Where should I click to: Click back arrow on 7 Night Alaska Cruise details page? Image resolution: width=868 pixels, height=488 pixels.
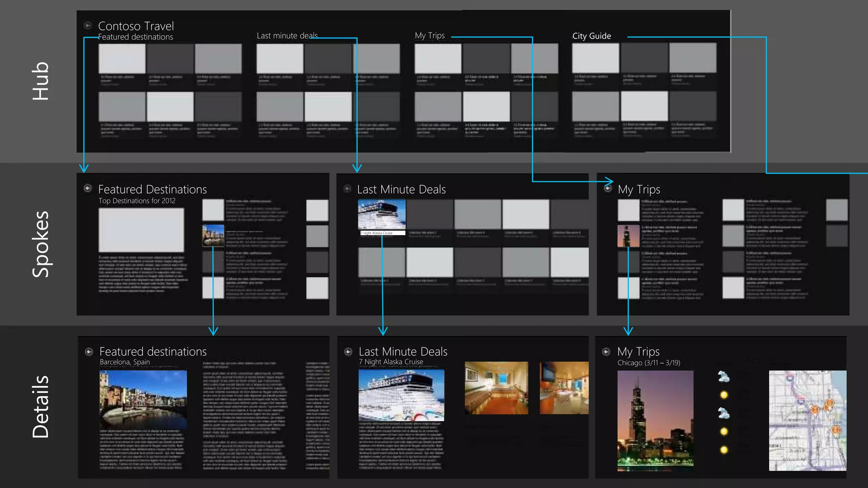click(348, 352)
